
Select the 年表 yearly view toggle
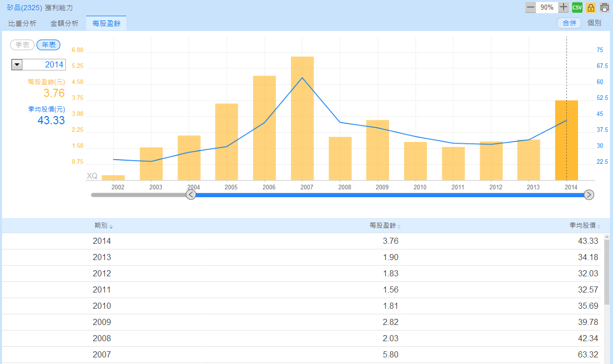[x=48, y=45]
